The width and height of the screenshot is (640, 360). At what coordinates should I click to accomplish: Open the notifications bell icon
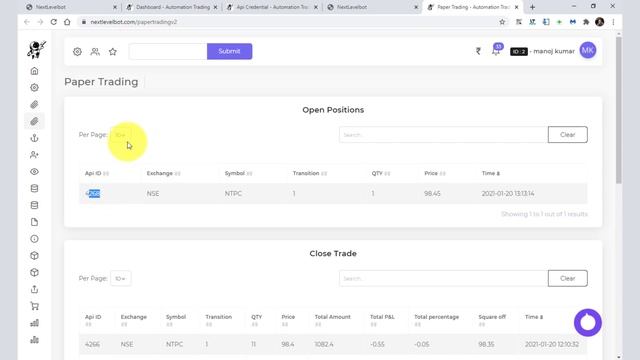coord(496,51)
